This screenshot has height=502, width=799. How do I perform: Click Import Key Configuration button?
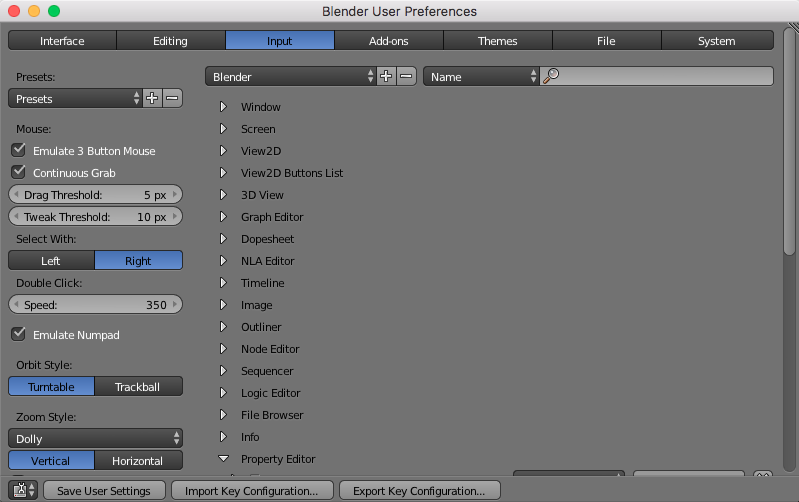click(x=252, y=491)
